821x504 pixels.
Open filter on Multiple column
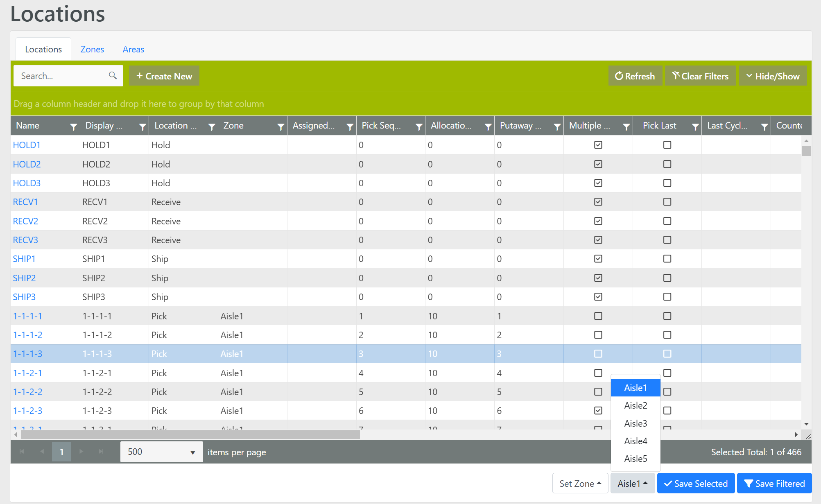point(626,127)
